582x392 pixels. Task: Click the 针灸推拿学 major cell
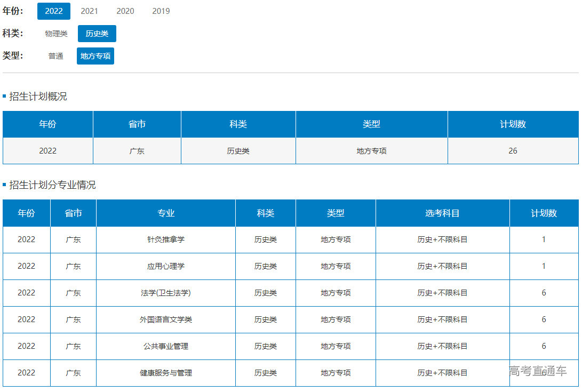coord(166,239)
